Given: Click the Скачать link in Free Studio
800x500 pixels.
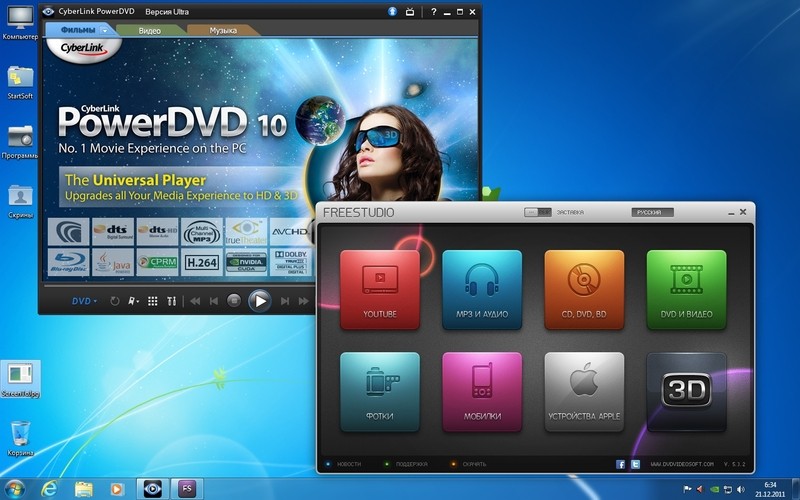Looking at the screenshot, I should [474, 464].
